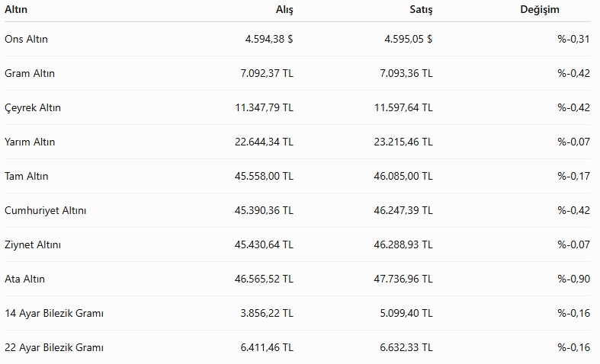Select Tam Altın selling price 46.085,00 TL
This screenshot has height=364, width=600.
(403, 176)
